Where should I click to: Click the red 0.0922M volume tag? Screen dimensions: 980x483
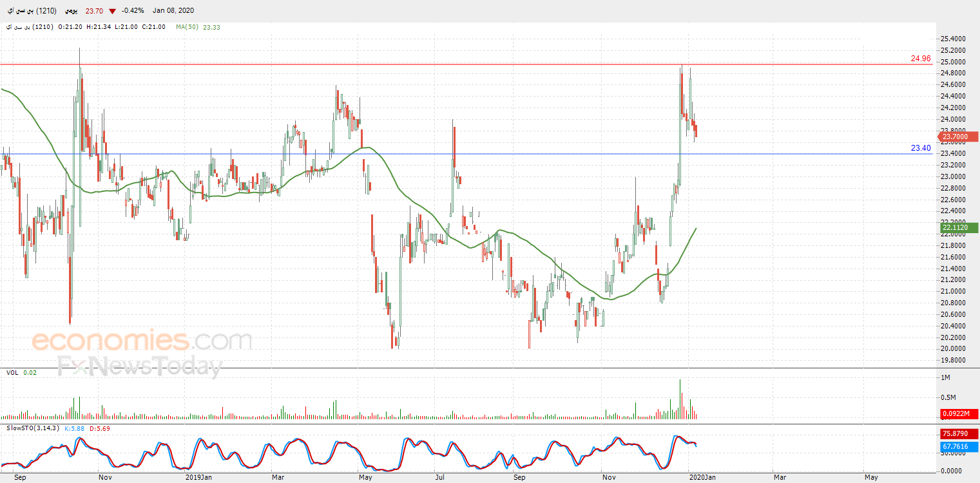[959, 414]
